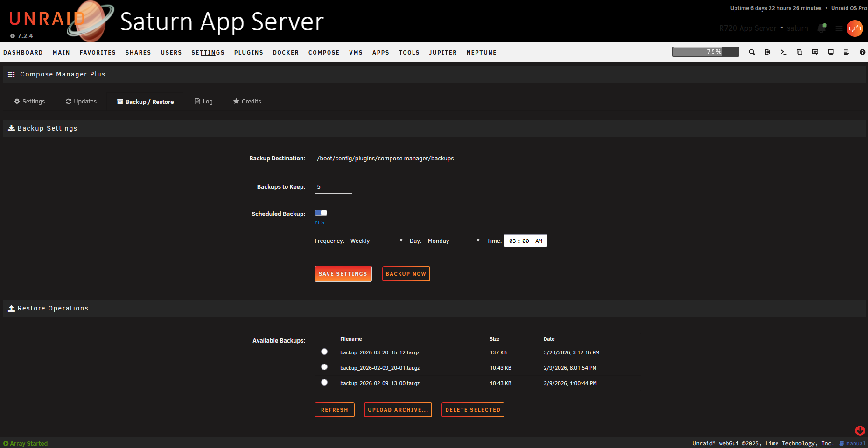
Task: Switch to the Updates tab
Action: [81, 102]
